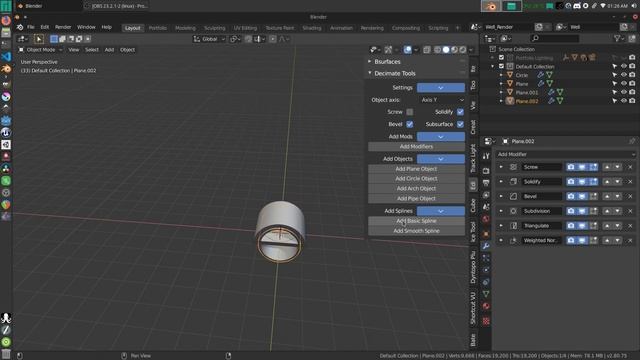Open the Mesh data properties tab
Screen dimensions: 640x360
(486, 294)
